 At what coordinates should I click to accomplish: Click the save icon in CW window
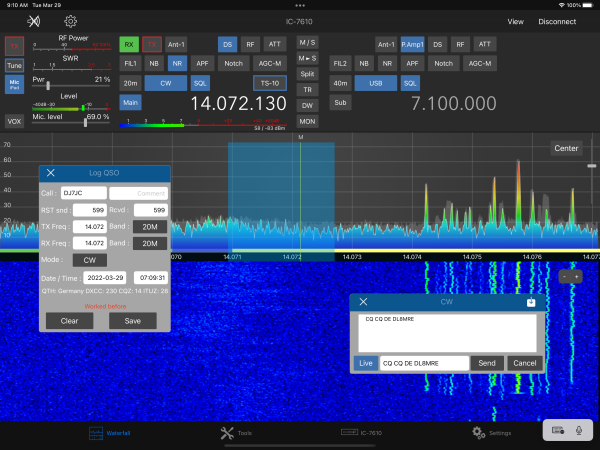[x=531, y=301]
